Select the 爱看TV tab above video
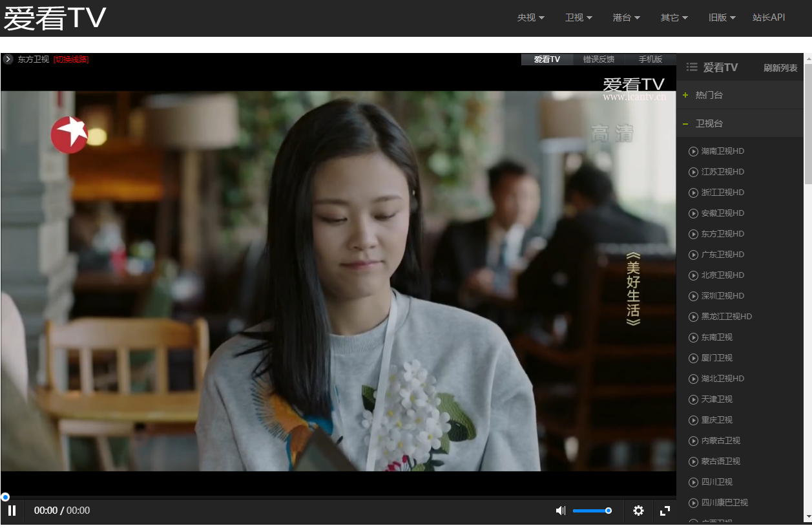This screenshot has width=812, height=528. point(547,59)
